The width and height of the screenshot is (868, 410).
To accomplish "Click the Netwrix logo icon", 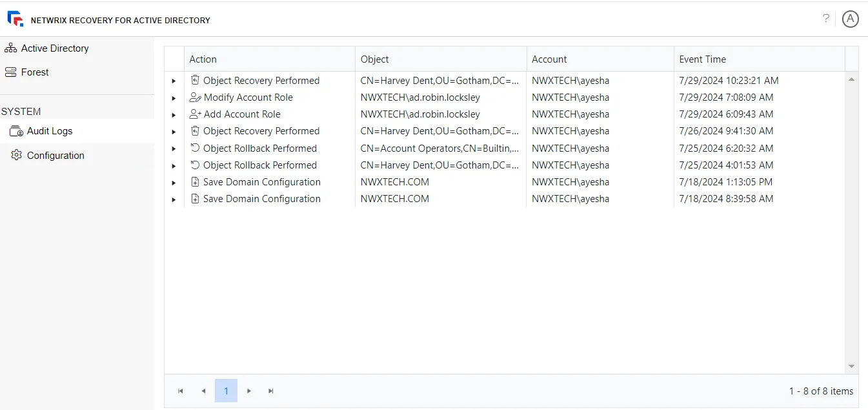I will click(x=15, y=19).
